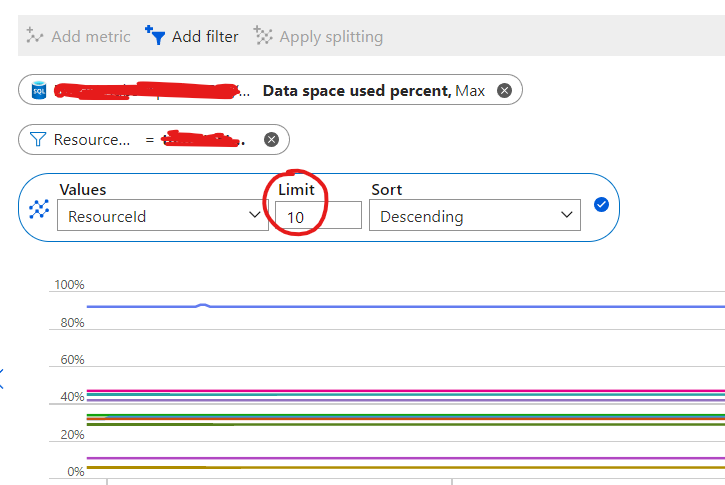Viewport: 725px width, 485px height.
Task: Click the Add metric sparkle icon
Action: click(36, 36)
